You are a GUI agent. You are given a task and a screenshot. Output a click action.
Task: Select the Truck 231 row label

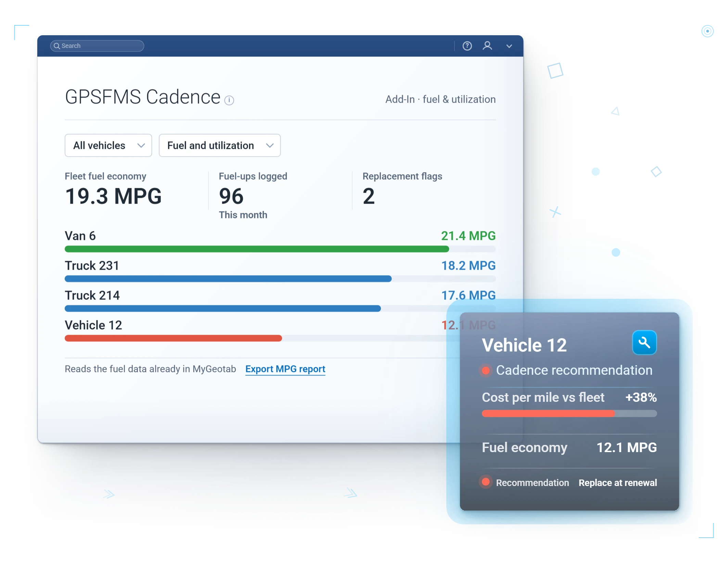point(92,266)
